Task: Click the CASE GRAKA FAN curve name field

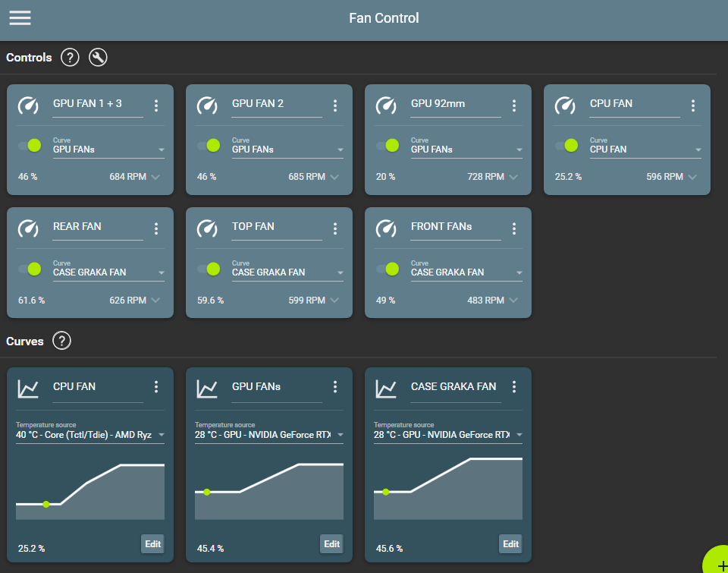Action: click(x=456, y=389)
